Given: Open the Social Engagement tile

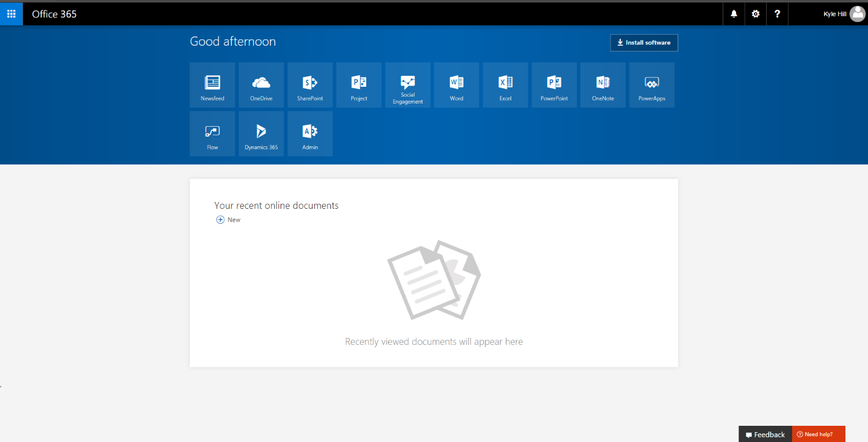Looking at the screenshot, I should 408,85.
